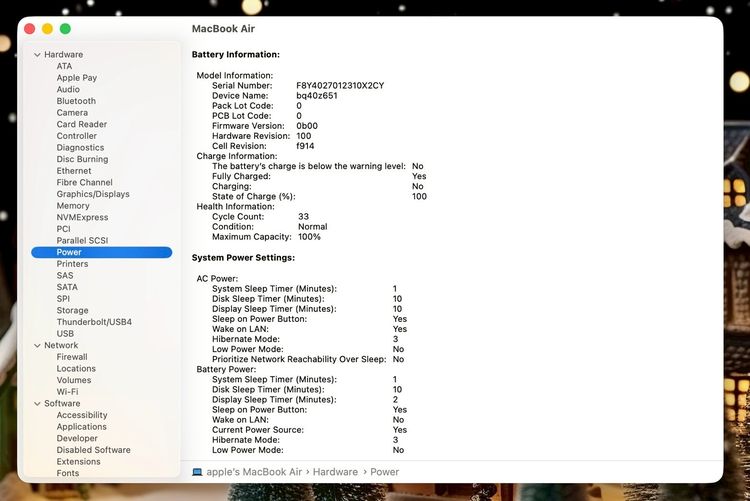Collapse the Network section chevron

(x=37, y=345)
